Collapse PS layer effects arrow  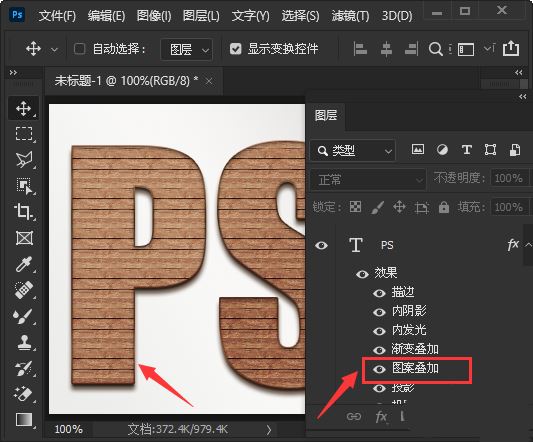[x=528, y=244]
